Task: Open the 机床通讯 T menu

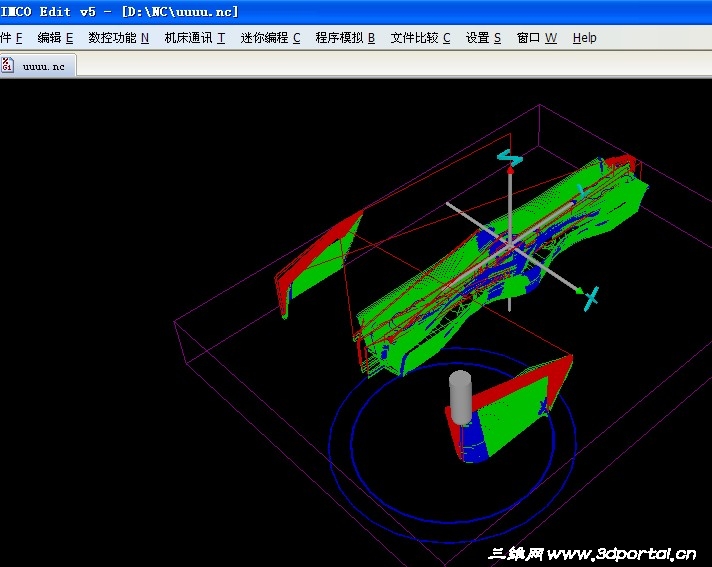Action: coord(195,38)
